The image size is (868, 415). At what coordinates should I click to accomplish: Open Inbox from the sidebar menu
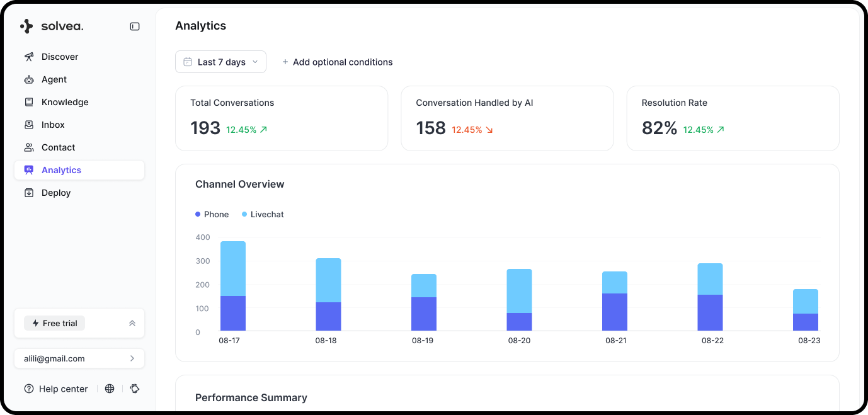pyautogui.click(x=52, y=125)
